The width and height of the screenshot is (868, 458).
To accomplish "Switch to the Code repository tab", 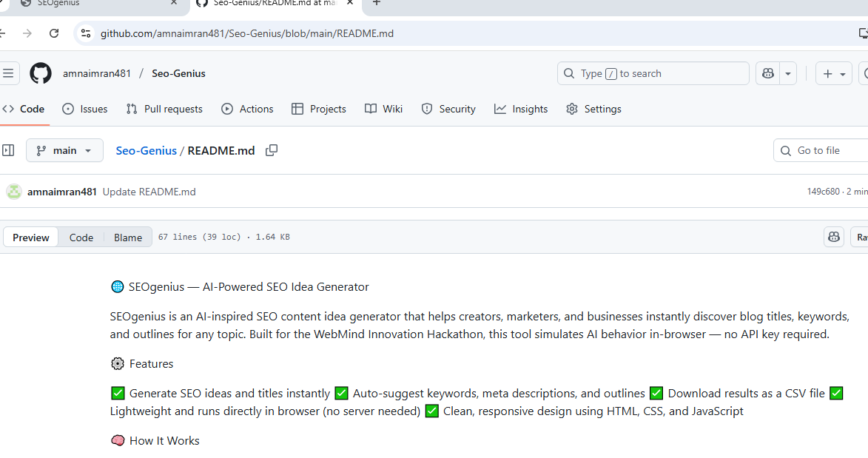I will click(24, 109).
